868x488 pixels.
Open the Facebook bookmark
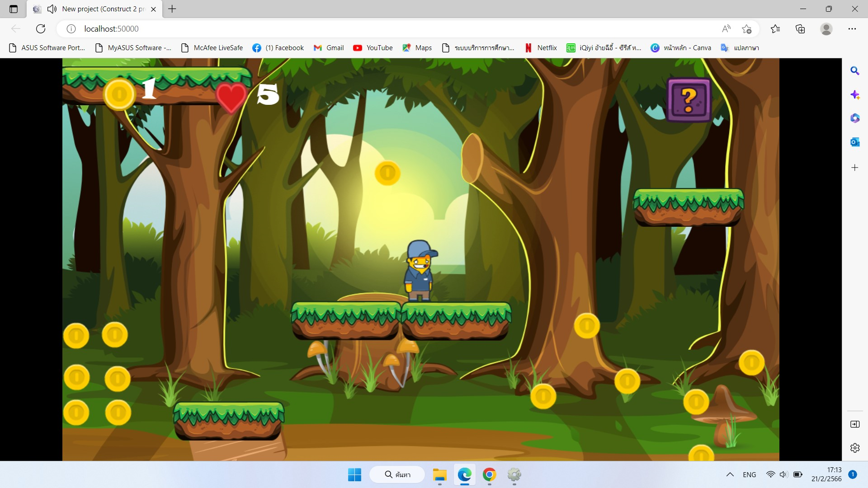[x=278, y=48]
